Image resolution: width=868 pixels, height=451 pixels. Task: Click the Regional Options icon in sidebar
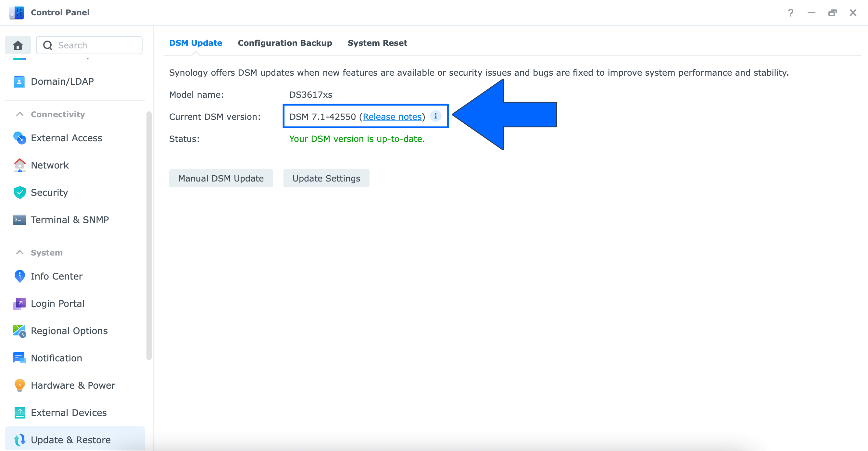[x=19, y=331]
